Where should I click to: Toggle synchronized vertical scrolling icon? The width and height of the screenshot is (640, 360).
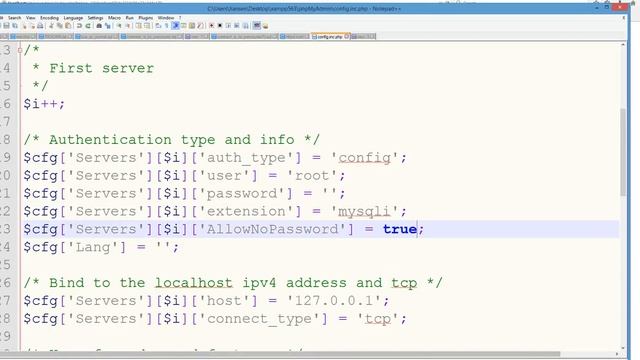(x=138, y=26)
